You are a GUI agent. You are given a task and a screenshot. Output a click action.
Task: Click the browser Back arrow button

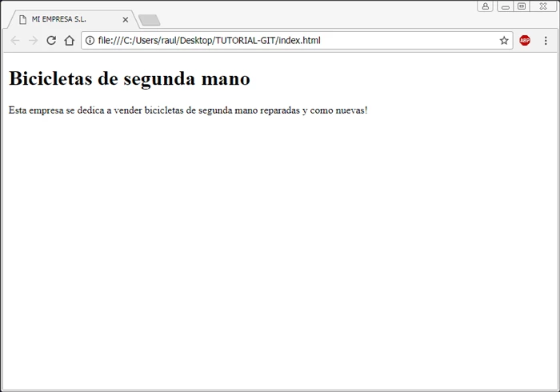coord(15,41)
